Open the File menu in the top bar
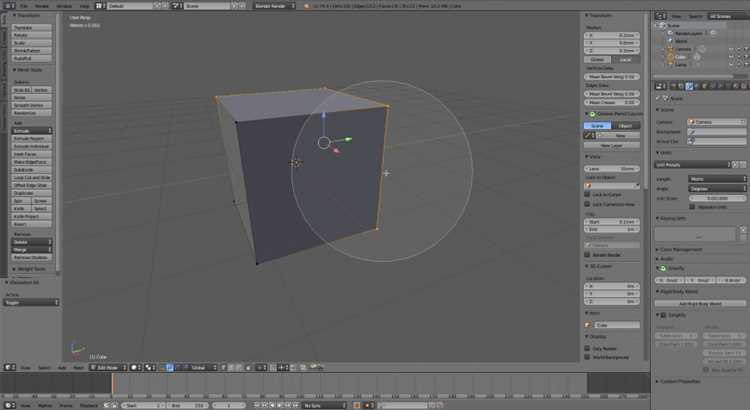Screen dimensions: 750x410 24,6
